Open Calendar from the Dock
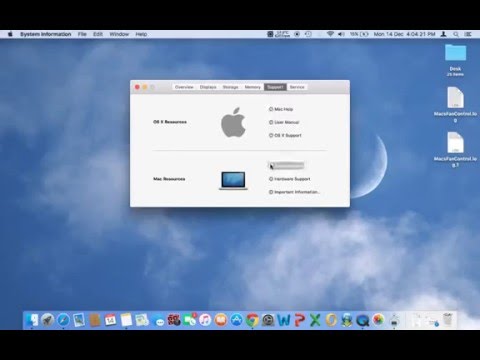The image size is (480, 360). click(x=110, y=320)
